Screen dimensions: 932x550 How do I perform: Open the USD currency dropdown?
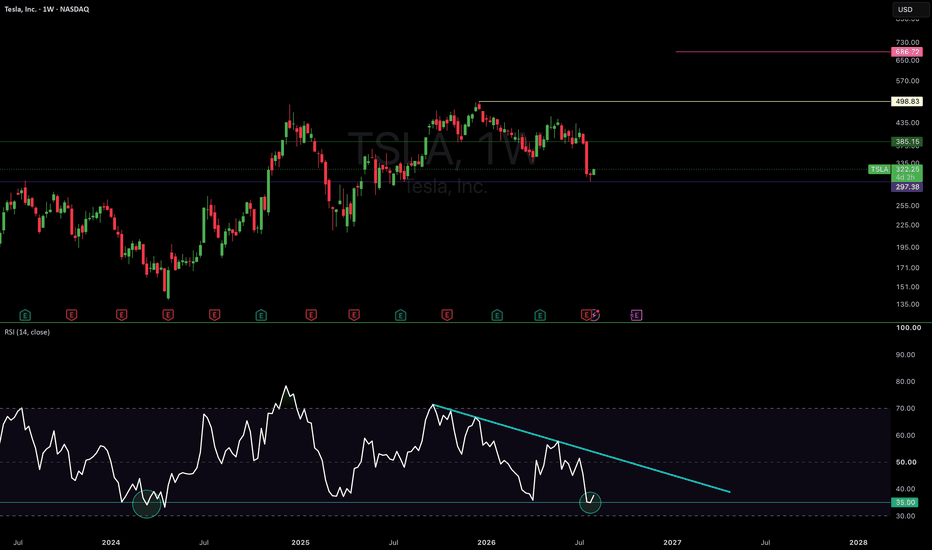[x=911, y=10]
